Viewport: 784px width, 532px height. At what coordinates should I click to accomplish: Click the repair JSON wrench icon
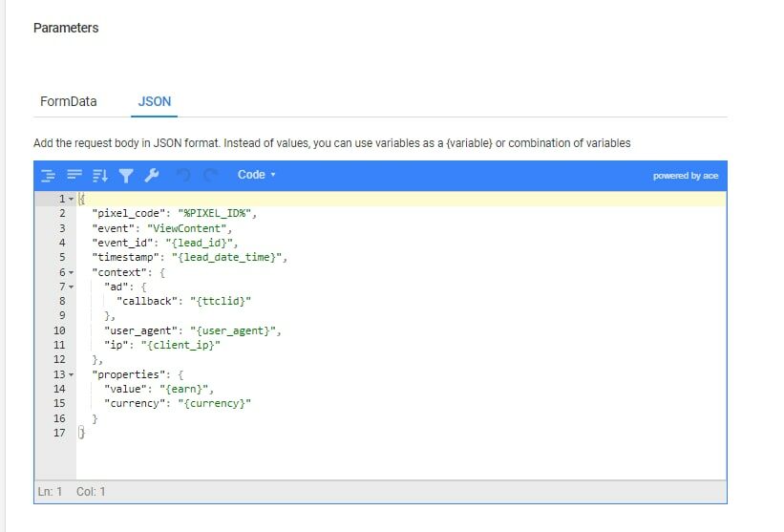(152, 175)
